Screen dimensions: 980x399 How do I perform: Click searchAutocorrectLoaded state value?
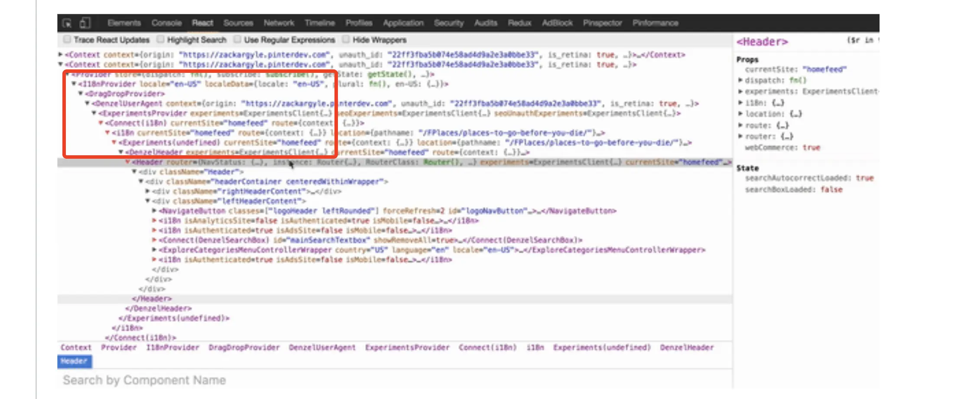click(x=865, y=178)
